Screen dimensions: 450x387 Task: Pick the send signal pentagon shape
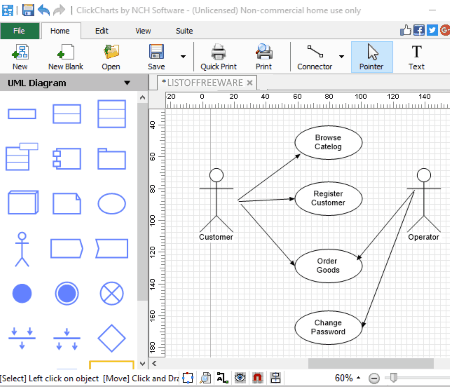[x=67, y=248]
